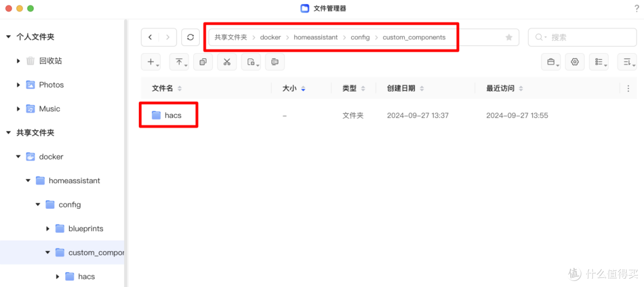Image resolution: width=644 pixels, height=287 pixels.
Task: Expand the Photos tree node
Action: [18, 85]
